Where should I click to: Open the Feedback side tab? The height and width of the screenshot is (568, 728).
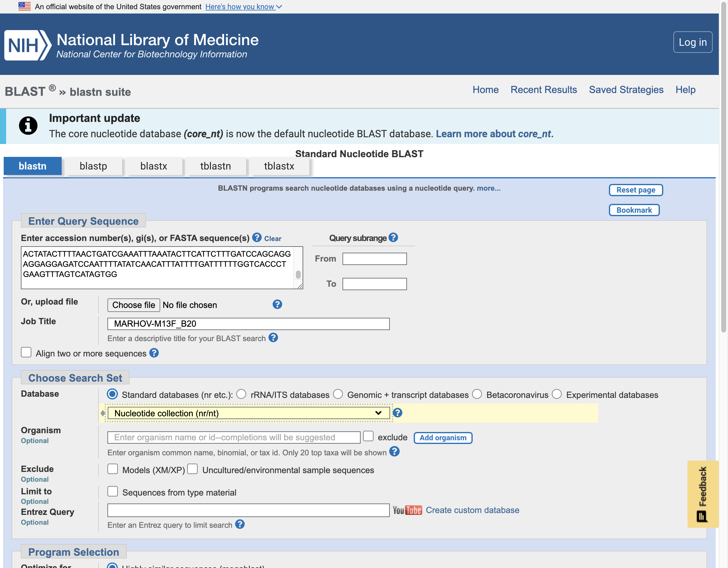coord(703,494)
